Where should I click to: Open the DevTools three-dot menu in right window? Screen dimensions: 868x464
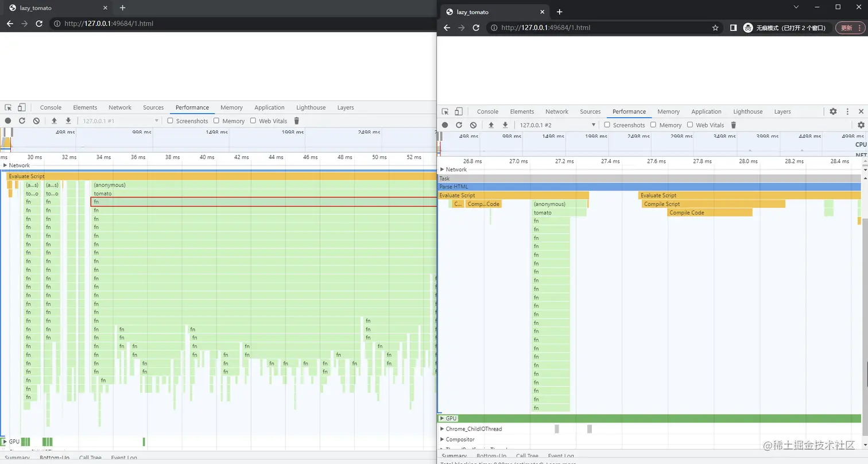click(847, 111)
